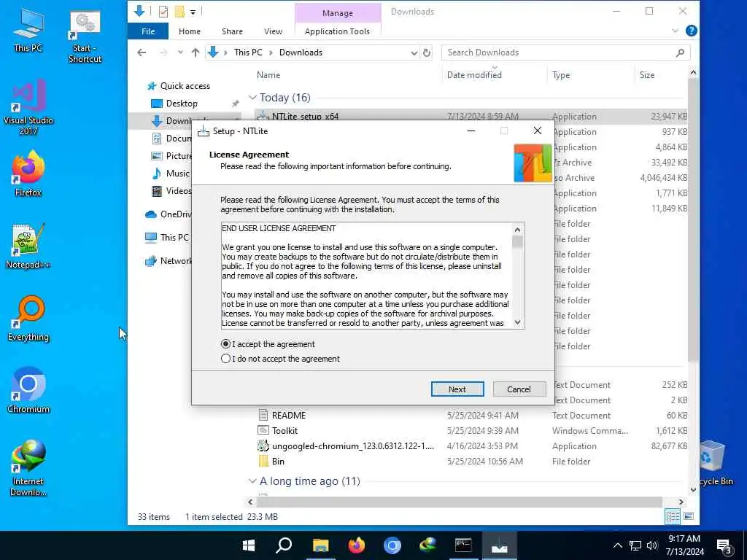Open the volume control in tray
The width and height of the screenshot is (747, 560).
tap(651, 545)
